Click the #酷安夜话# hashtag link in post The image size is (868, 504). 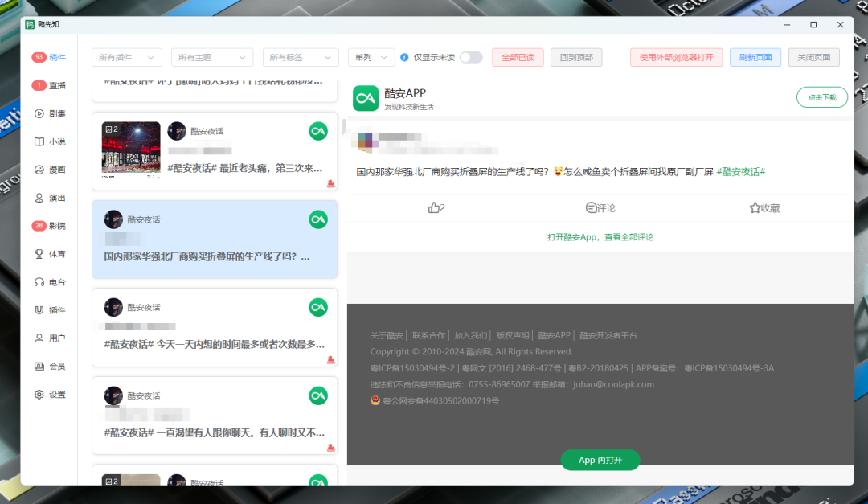[x=741, y=172]
